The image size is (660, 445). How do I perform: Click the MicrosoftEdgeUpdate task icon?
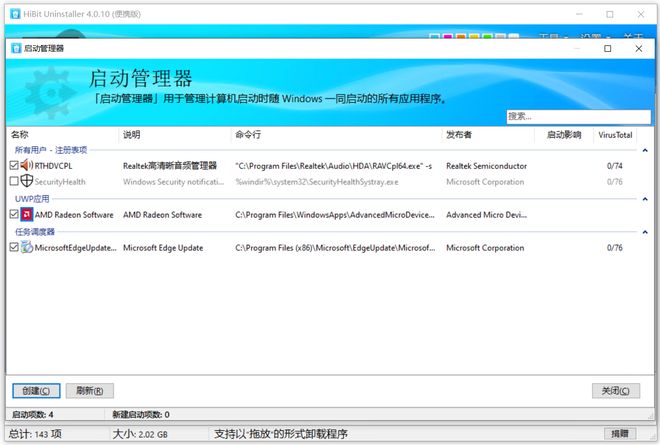pos(27,247)
